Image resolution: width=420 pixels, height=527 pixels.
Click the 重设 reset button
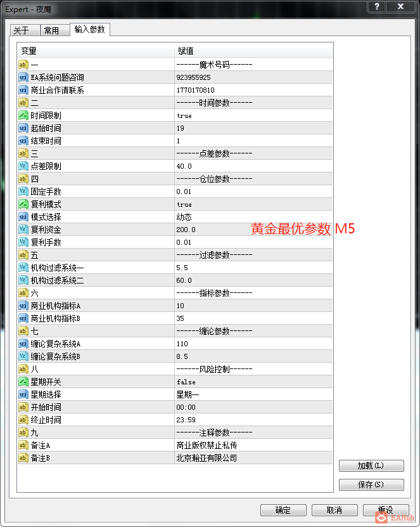tap(386, 510)
